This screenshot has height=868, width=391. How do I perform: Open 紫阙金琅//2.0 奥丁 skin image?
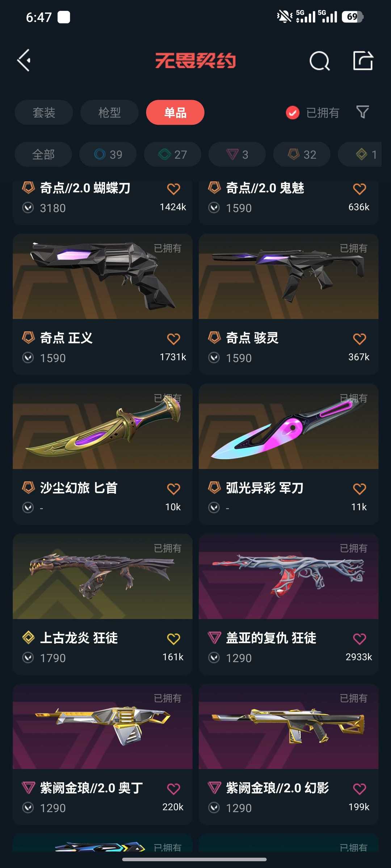pos(102,727)
